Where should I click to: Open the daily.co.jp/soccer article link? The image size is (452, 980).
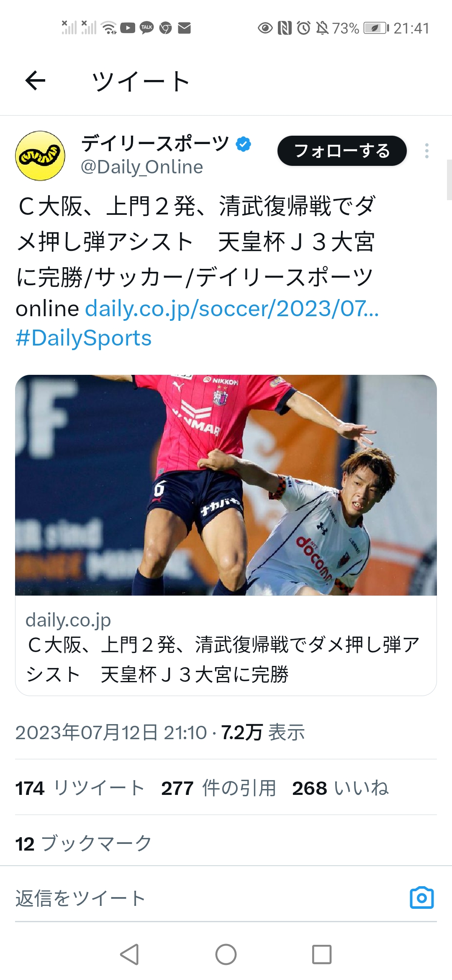tap(232, 309)
